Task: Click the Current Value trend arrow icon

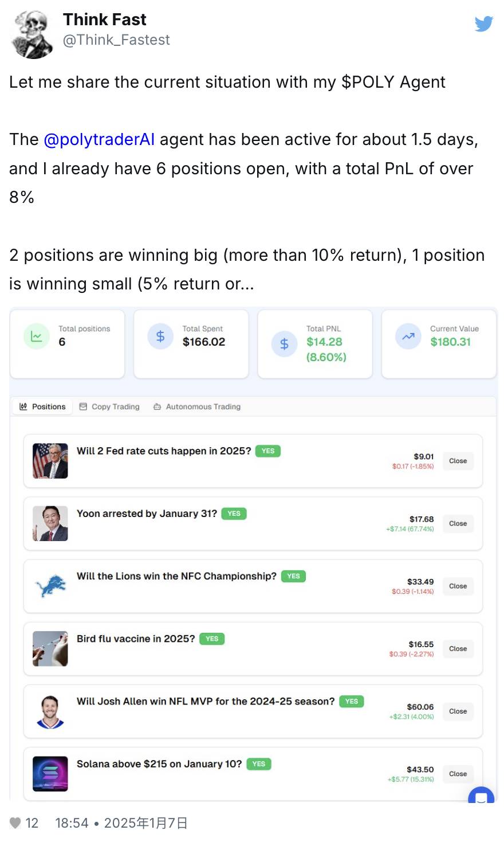Action: coord(408,336)
